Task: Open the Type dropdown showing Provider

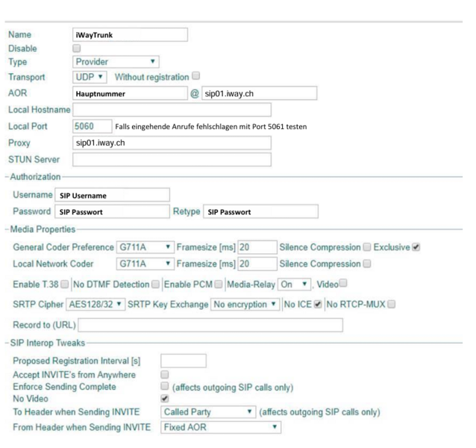Action: point(116,62)
